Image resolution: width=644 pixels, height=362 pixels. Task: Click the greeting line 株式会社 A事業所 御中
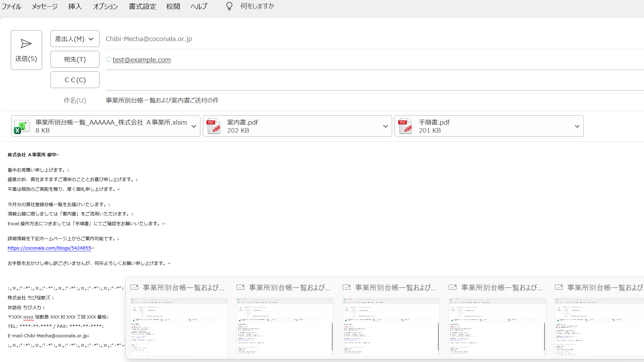[32, 155]
